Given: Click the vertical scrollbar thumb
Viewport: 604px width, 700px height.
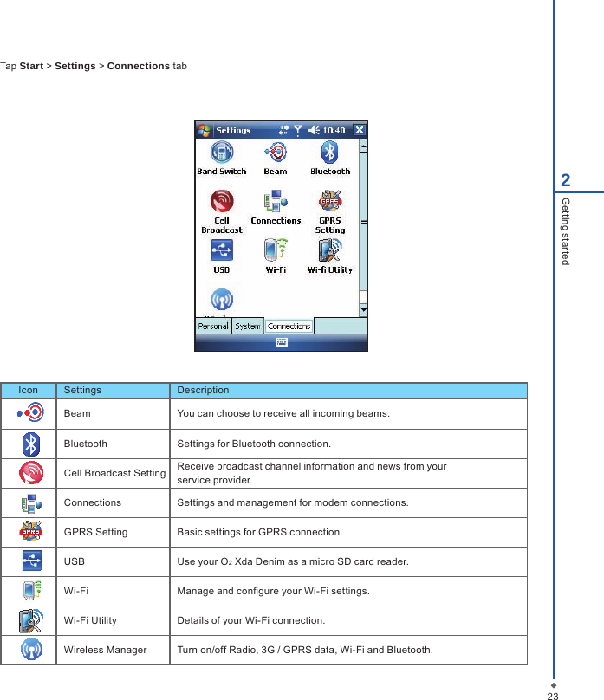Looking at the screenshot, I should (x=363, y=222).
